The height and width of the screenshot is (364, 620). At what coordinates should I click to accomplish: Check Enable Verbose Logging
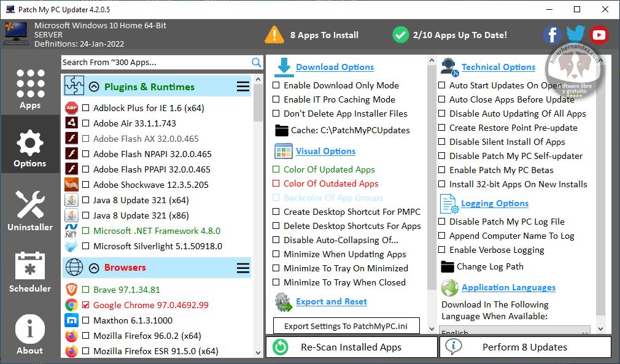pyautogui.click(x=441, y=250)
